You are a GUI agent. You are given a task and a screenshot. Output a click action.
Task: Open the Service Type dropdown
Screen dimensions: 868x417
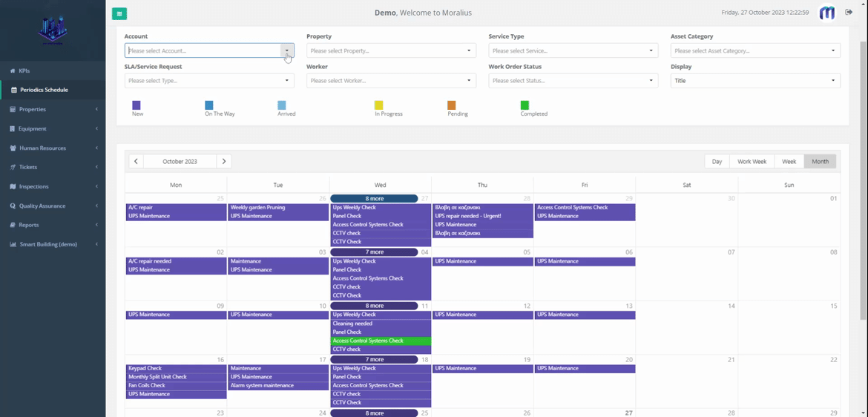[573, 50]
